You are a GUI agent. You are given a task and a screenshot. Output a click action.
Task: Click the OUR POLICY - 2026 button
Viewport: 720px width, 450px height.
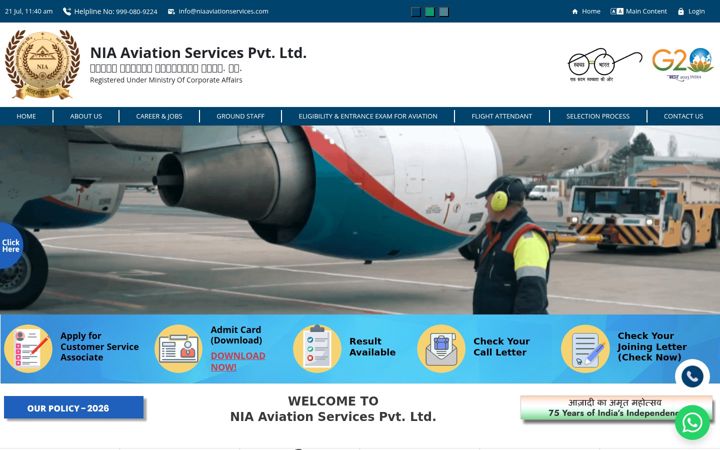click(73, 408)
